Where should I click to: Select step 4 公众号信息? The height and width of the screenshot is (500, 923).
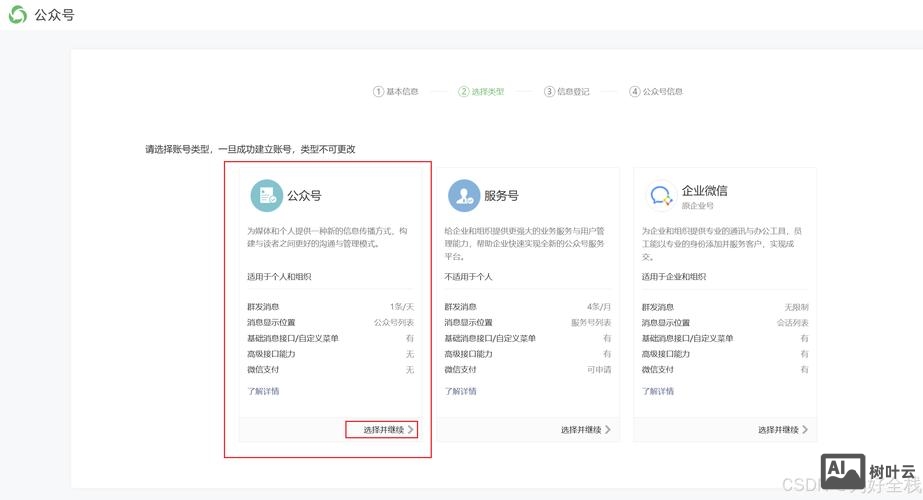click(x=656, y=91)
